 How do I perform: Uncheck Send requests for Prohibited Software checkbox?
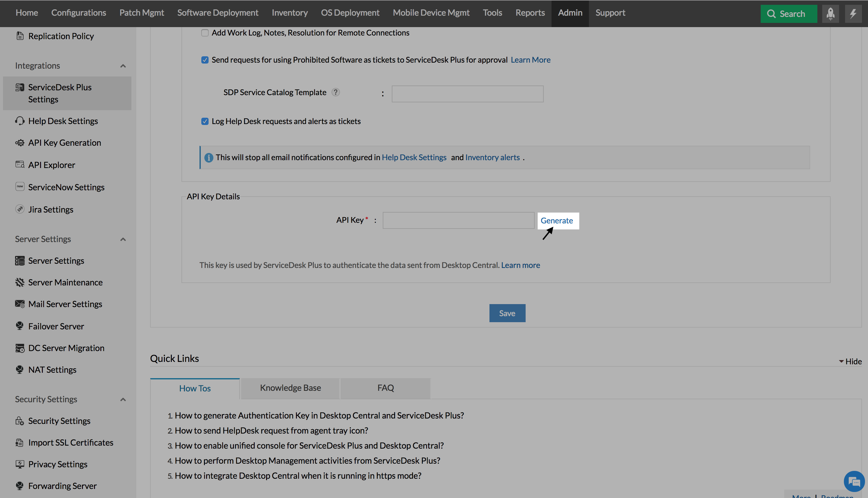205,60
